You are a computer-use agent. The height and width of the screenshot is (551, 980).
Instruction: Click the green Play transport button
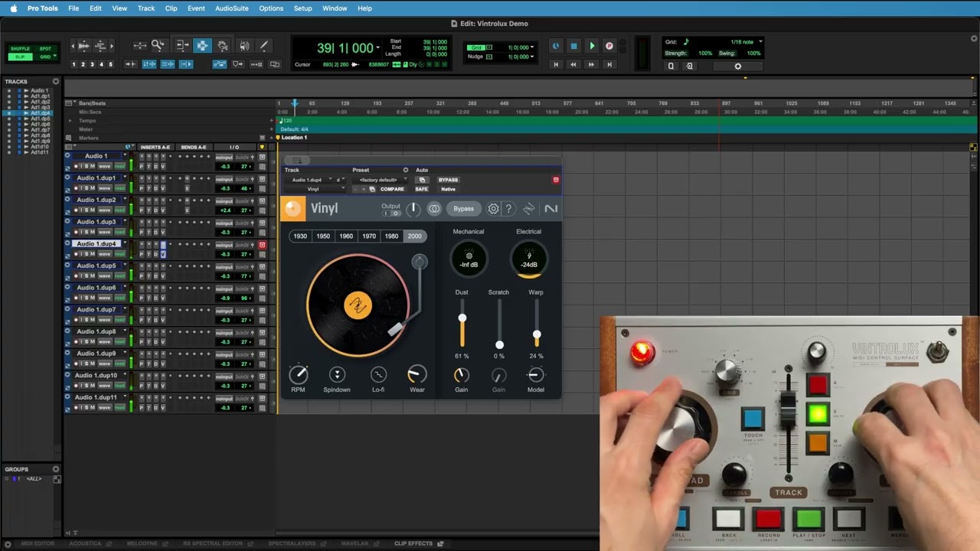[x=591, y=46]
